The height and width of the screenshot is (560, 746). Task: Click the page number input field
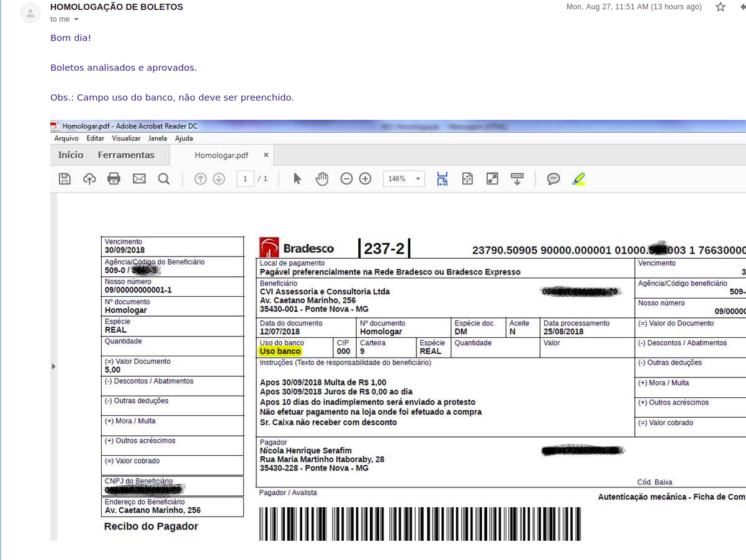pos(245,179)
